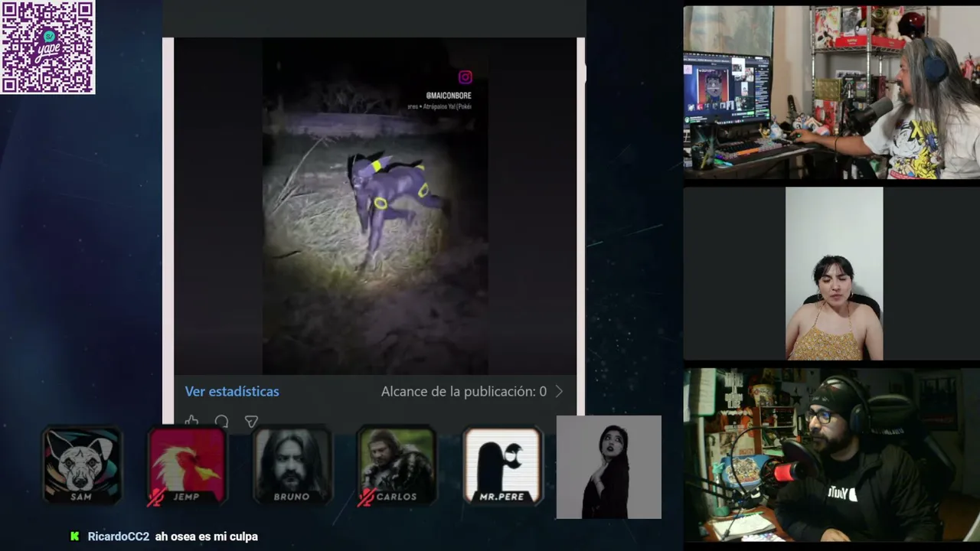Viewport: 980px width, 551px height.
Task: Click the Alcance de la publicación: 0 text
Action: coord(464,391)
